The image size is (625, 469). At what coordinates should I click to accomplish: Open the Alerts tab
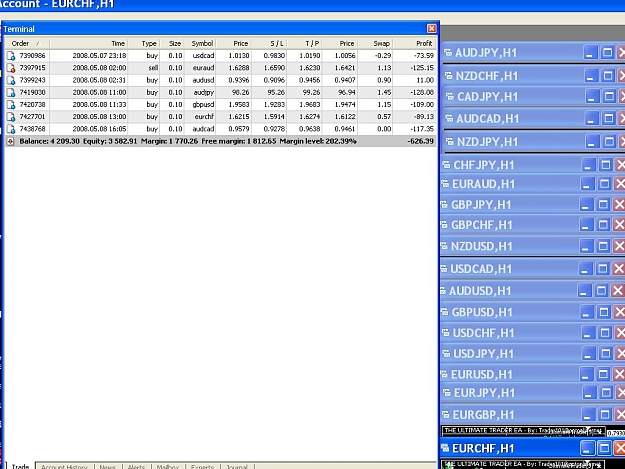pyautogui.click(x=136, y=466)
